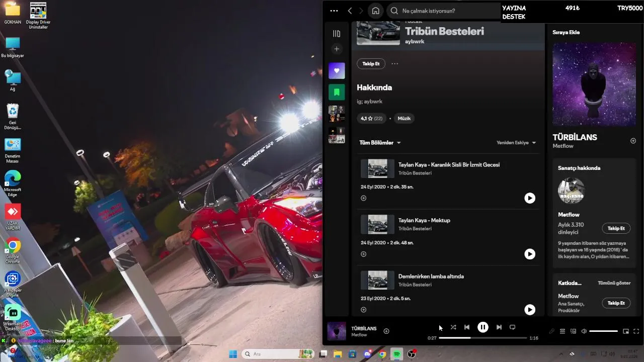Select the Müzik category chip

point(404,119)
